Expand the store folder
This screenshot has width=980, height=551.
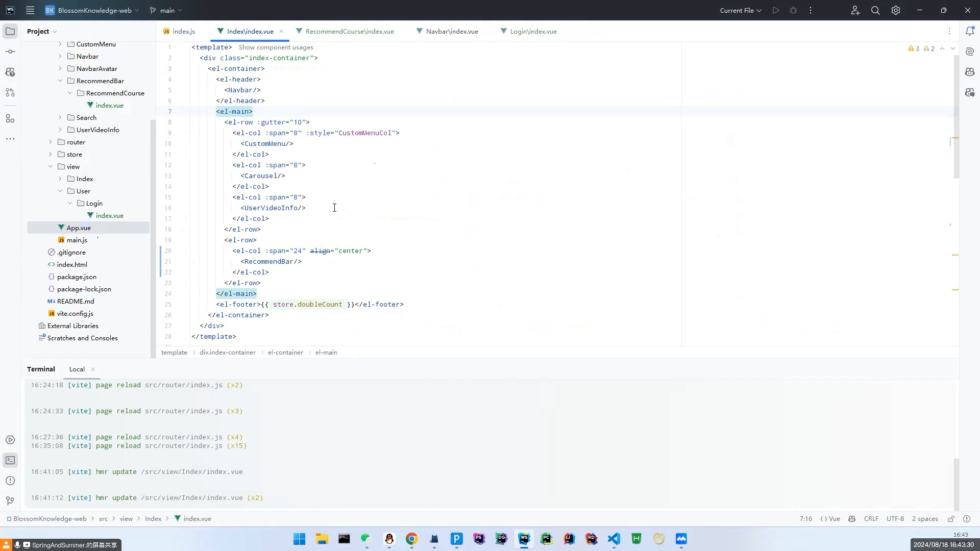pyautogui.click(x=51, y=155)
